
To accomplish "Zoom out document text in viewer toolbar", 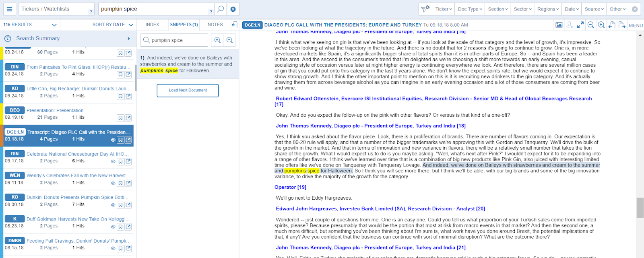I will coord(591,25).
